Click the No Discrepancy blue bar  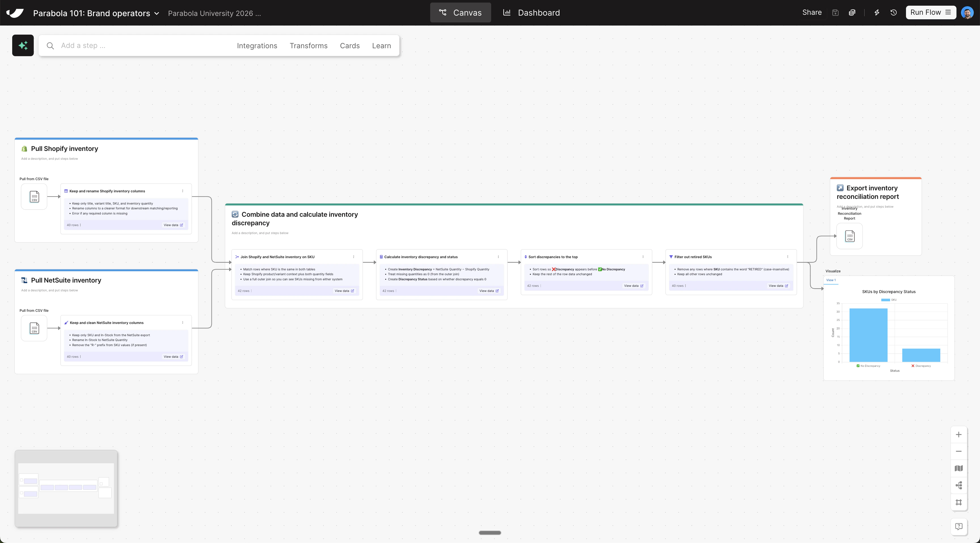tap(868, 335)
